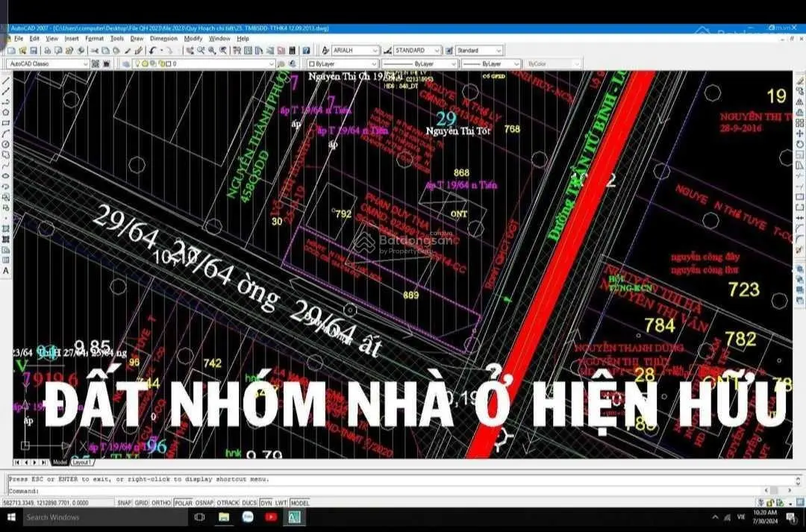Click the Dimension Style icon beside STANDARD

tap(387, 51)
